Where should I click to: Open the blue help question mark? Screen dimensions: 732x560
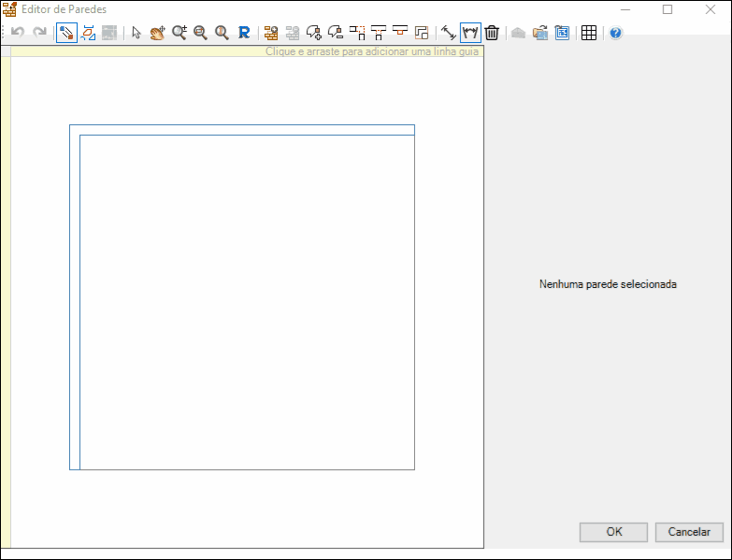point(615,33)
